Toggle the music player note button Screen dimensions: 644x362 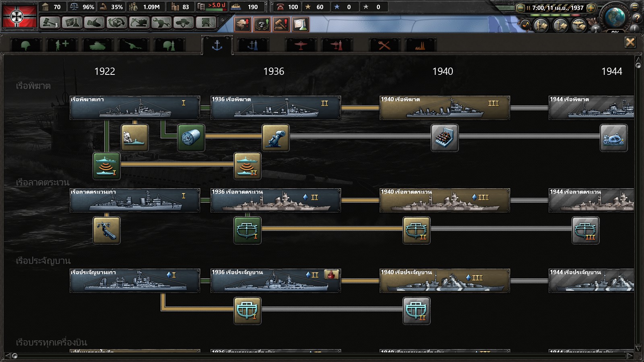(x=526, y=25)
